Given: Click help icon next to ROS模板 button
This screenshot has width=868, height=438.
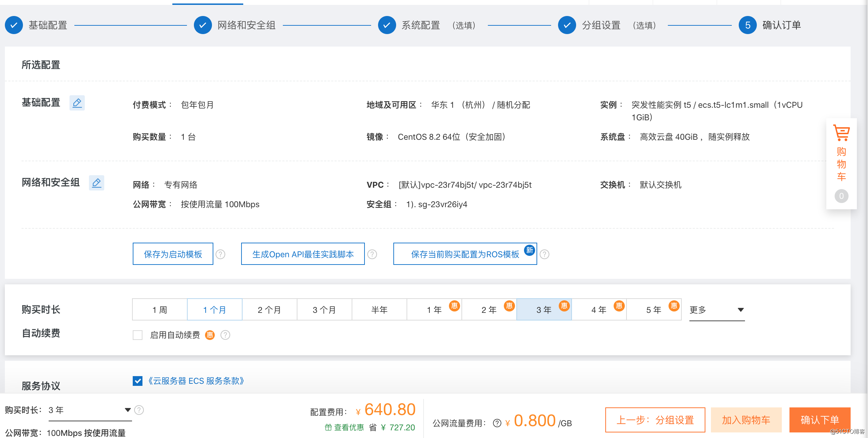Looking at the screenshot, I should coord(544,254).
